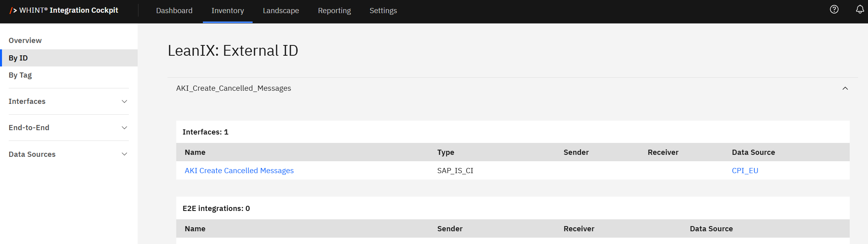Click the WHINT Integration Cockpit logo
This screenshot has height=244, width=868.
64,10
